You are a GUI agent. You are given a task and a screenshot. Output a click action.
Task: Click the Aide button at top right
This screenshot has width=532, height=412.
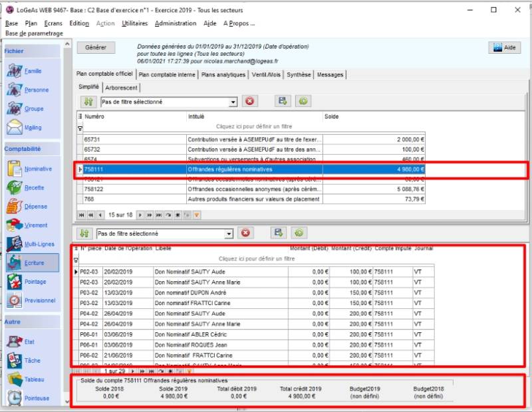pos(505,47)
